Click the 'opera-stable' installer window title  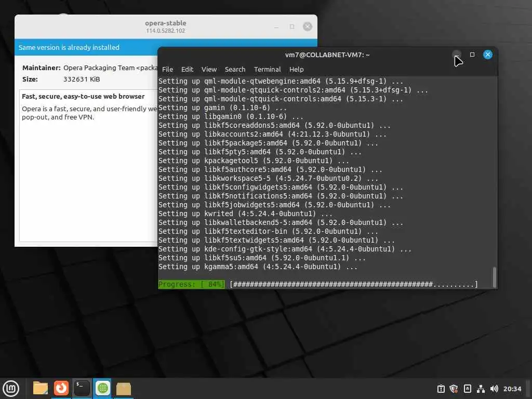[x=166, y=23]
